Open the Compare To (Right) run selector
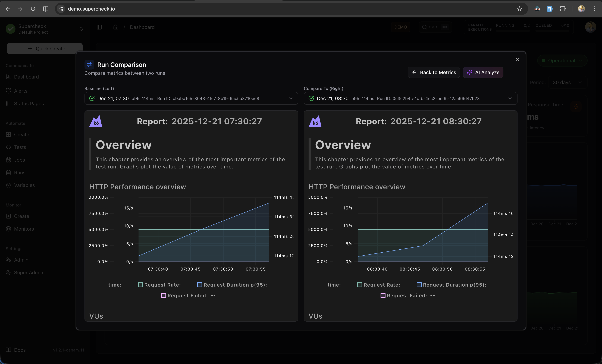 pyautogui.click(x=410, y=98)
